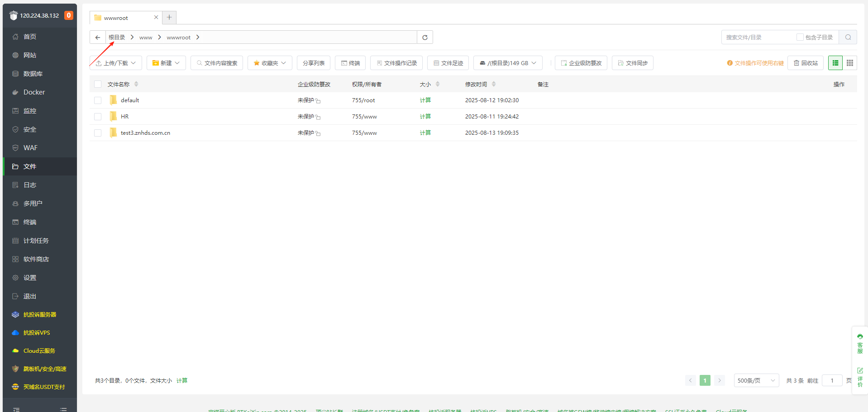Click the search magnifier button

coord(848,37)
